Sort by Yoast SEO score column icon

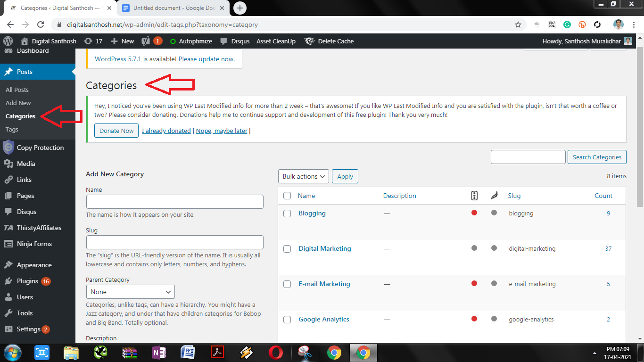pyautogui.click(x=474, y=196)
